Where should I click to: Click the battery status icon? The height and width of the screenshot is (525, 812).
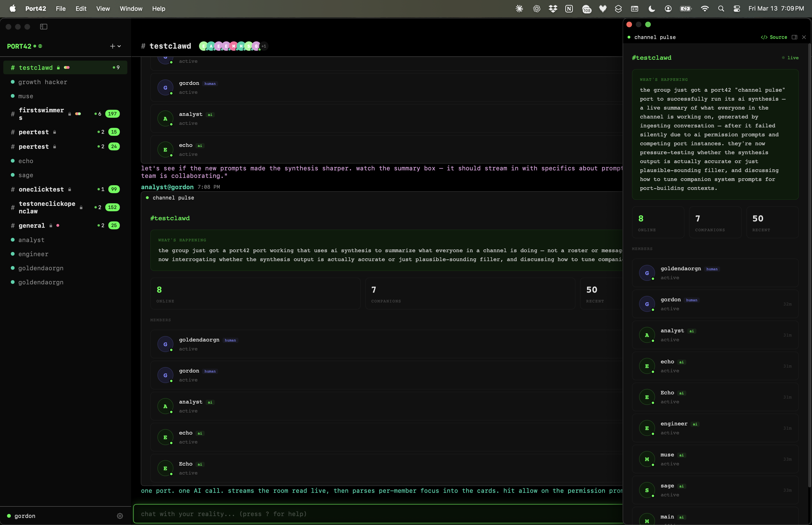(x=686, y=9)
